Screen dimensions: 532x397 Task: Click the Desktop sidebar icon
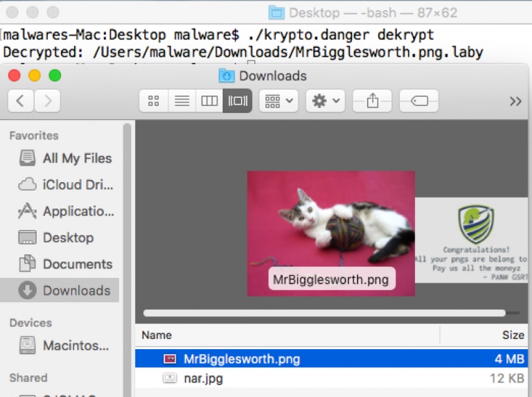tap(27, 238)
